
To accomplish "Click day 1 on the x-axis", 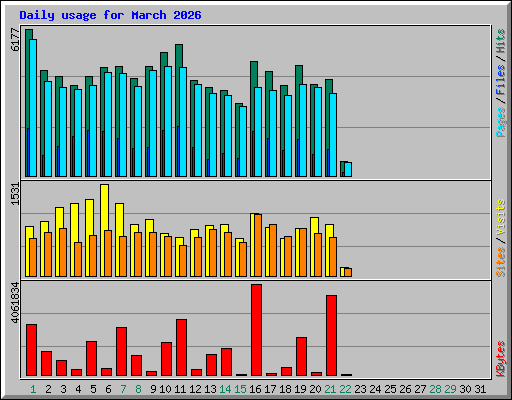I will point(33,389).
